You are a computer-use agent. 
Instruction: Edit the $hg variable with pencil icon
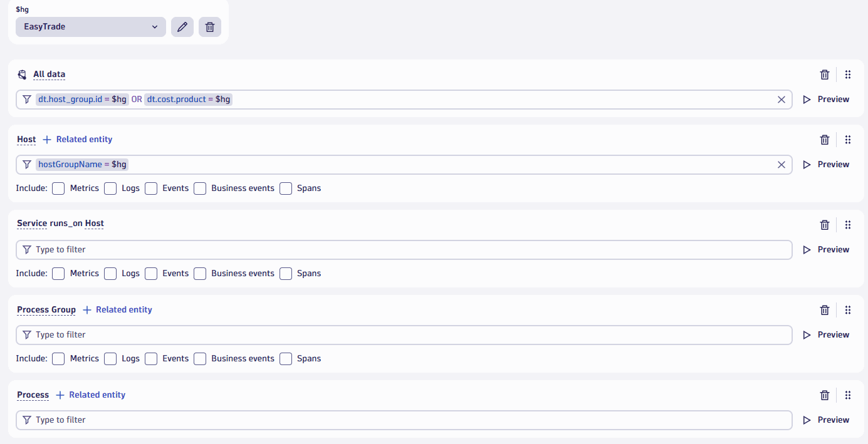click(182, 27)
